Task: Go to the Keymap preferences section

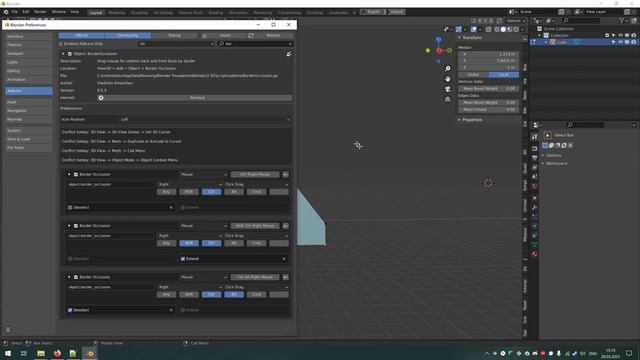Action: (29, 119)
